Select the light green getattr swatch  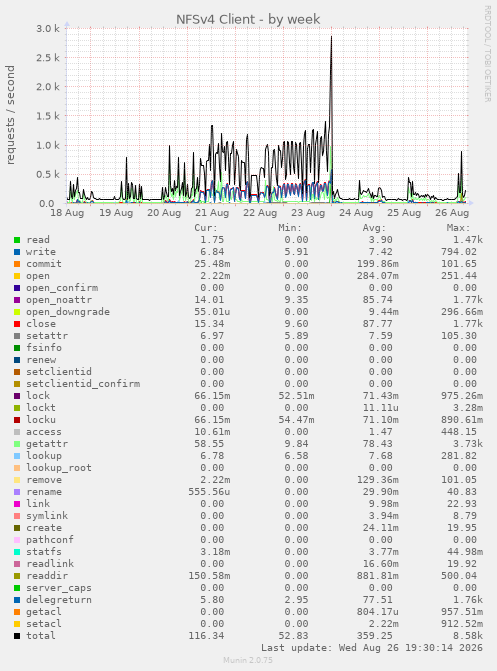coord(17,444)
